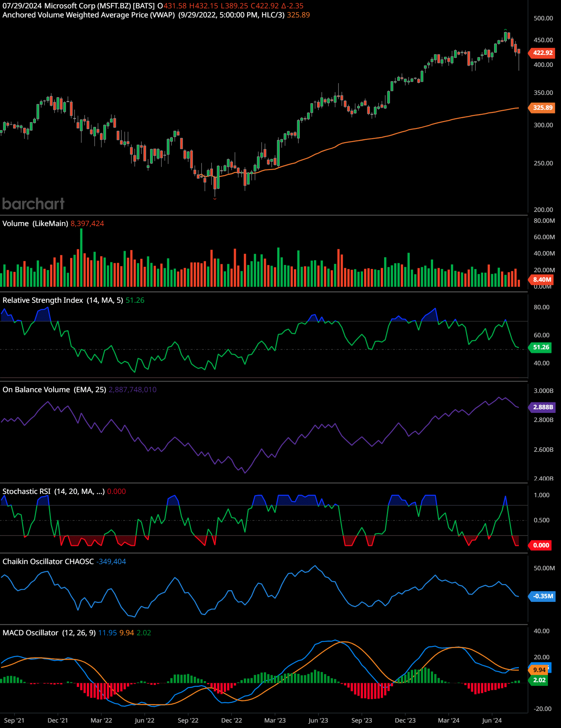
Task: Click the Chaikin value -349,404
Action: click(111, 562)
